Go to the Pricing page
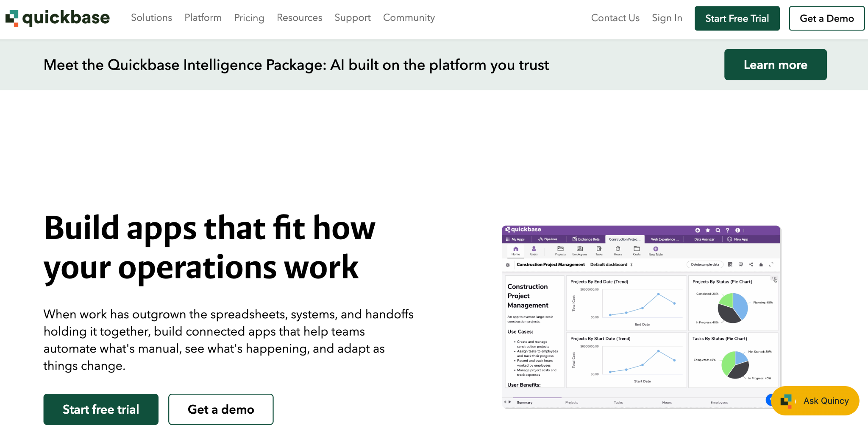Screen dimensions: 868x426 [x=249, y=18]
